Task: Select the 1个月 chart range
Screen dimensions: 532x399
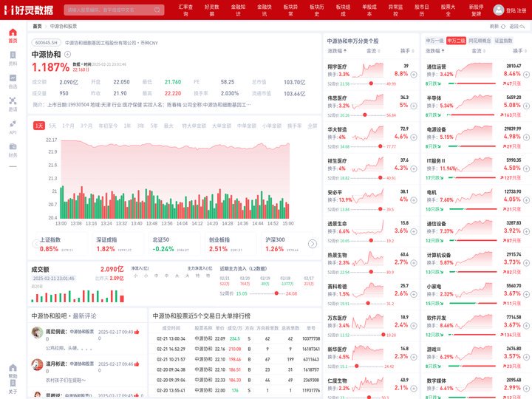Action: pos(68,126)
